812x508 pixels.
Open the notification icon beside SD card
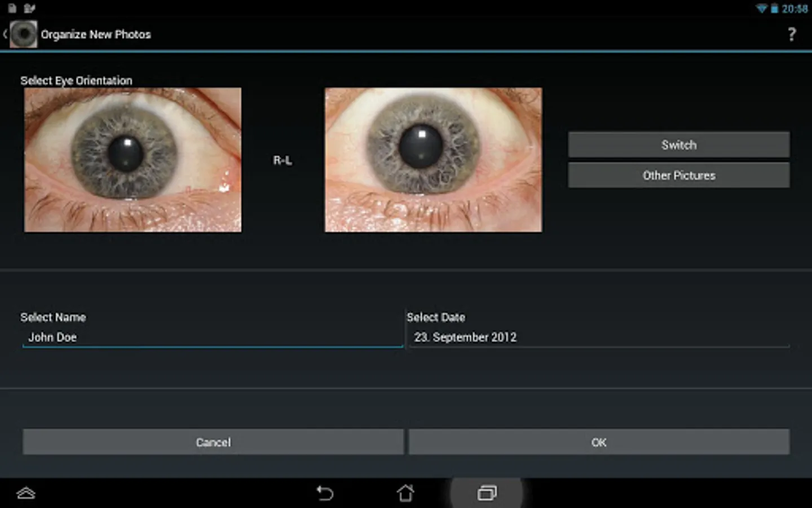coord(29,8)
